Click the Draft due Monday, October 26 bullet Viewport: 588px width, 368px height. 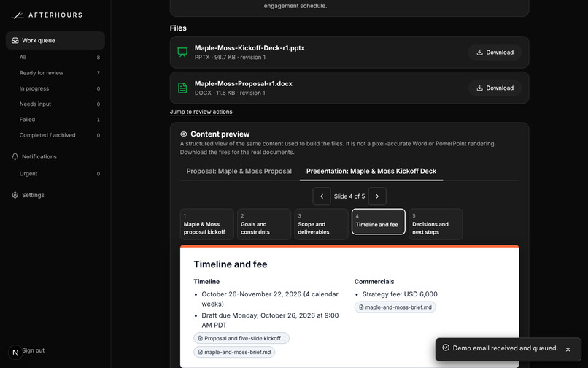click(x=270, y=321)
